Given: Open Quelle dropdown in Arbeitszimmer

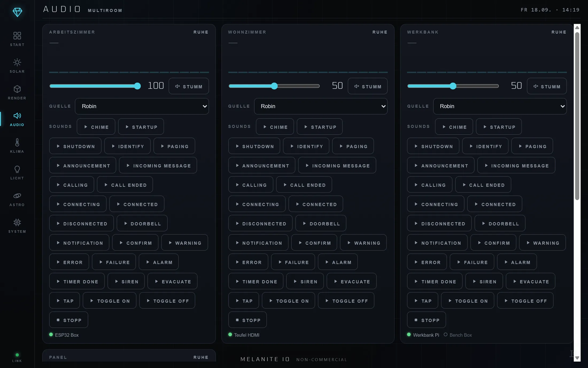Looking at the screenshot, I should pyautogui.click(x=142, y=106).
